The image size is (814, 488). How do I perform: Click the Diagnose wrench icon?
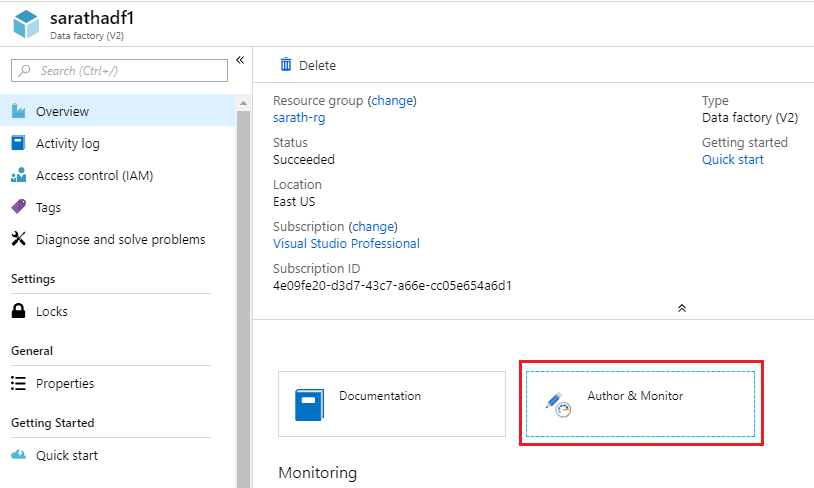click(19, 239)
